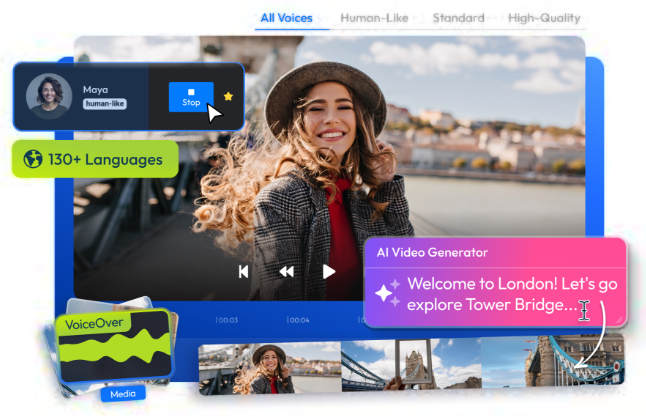
Task: Click the sparkle icon in AI Video Generator
Action: point(387,293)
